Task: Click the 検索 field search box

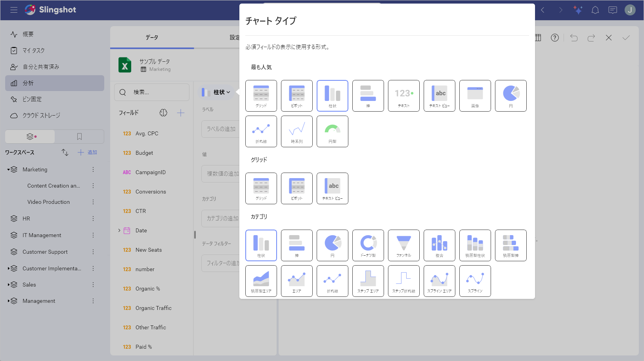Action: 152,92
